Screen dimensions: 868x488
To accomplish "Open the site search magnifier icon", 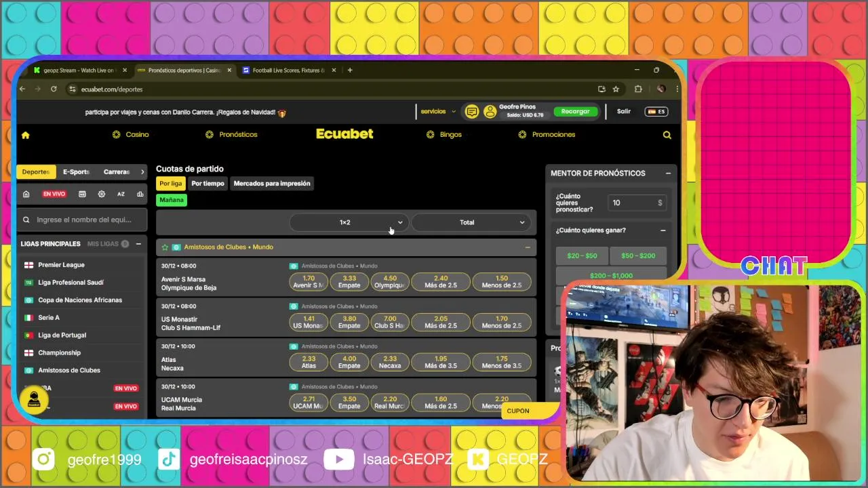I will click(x=667, y=135).
